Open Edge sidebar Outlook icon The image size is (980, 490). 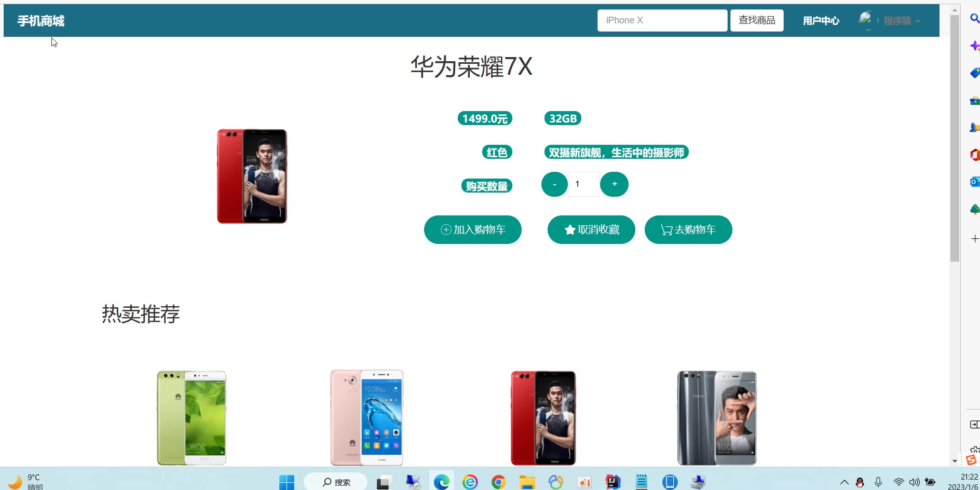click(975, 182)
